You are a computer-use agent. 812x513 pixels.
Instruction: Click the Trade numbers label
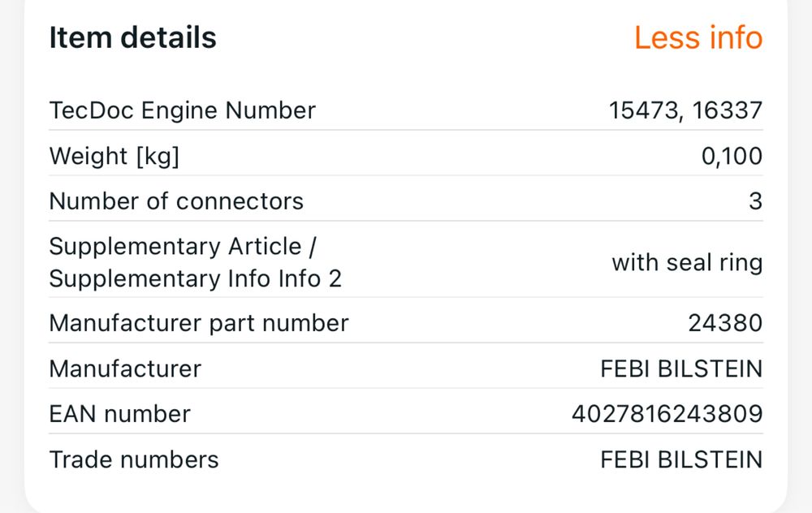(134, 459)
